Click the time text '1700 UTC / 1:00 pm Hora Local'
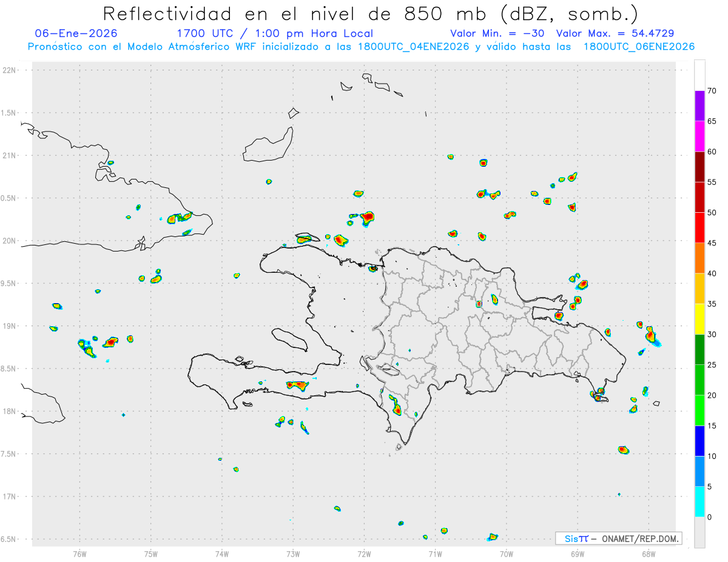This screenshot has height=562, width=728. [x=275, y=33]
